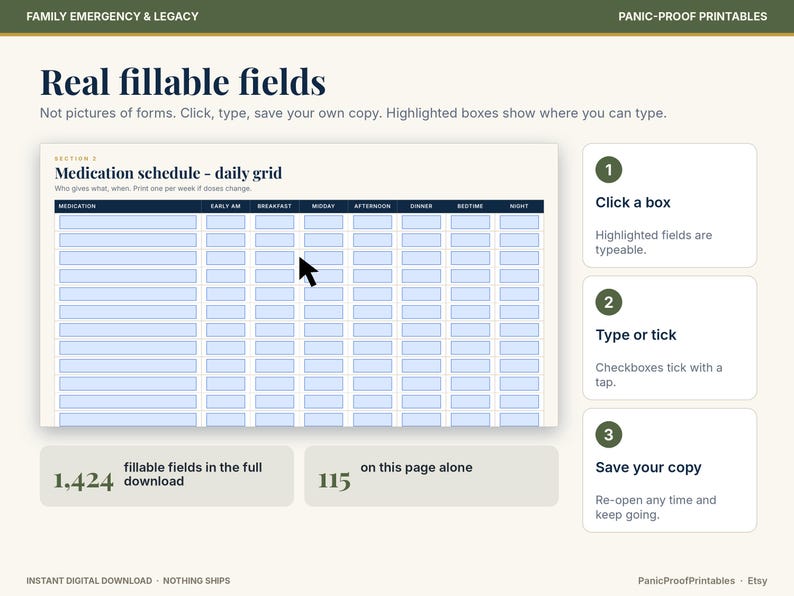
Task: Click the "Real fillable fields" heading
Action: (x=183, y=82)
